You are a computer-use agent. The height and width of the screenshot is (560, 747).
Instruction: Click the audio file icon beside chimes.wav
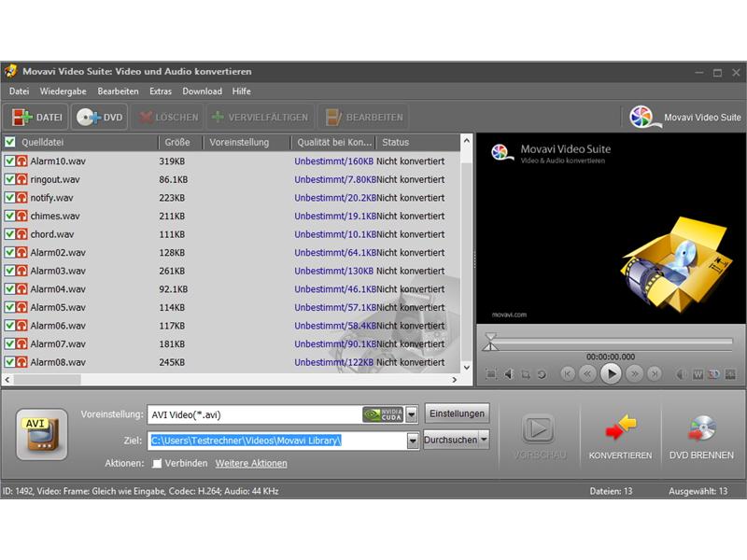pyautogui.click(x=21, y=216)
